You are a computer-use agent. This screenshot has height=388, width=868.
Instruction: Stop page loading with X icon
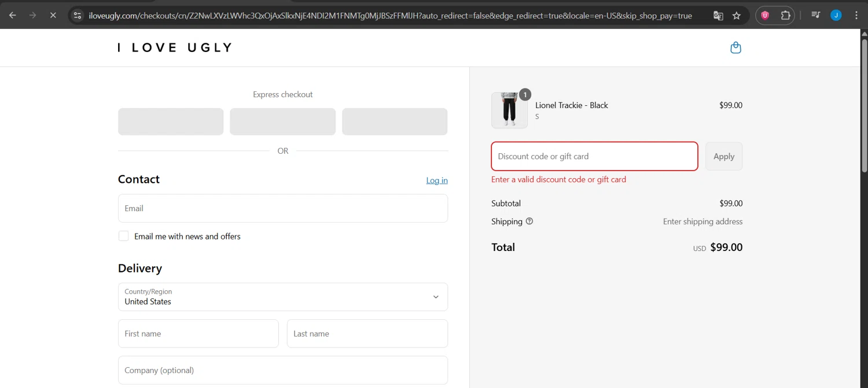pyautogui.click(x=53, y=16)
